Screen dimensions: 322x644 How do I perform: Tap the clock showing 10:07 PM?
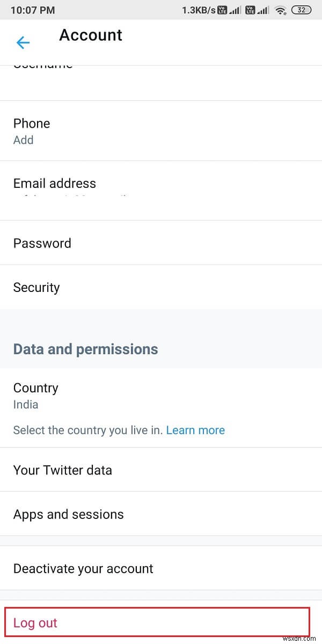click(x=32, y=9)
